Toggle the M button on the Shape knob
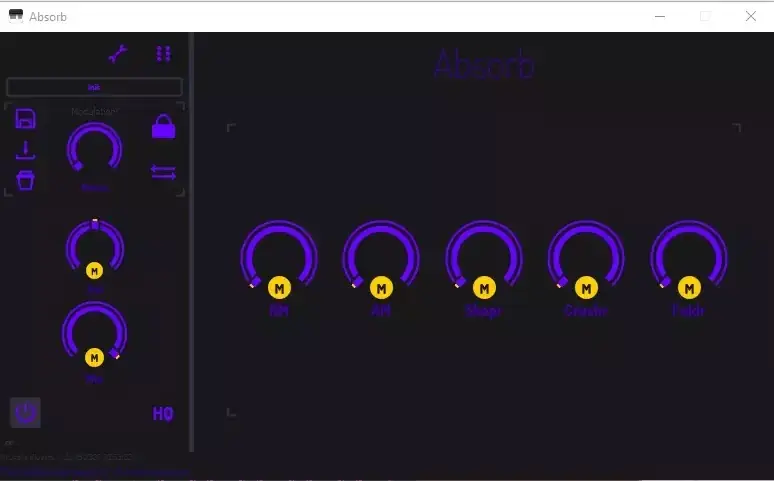 point(484,288)
